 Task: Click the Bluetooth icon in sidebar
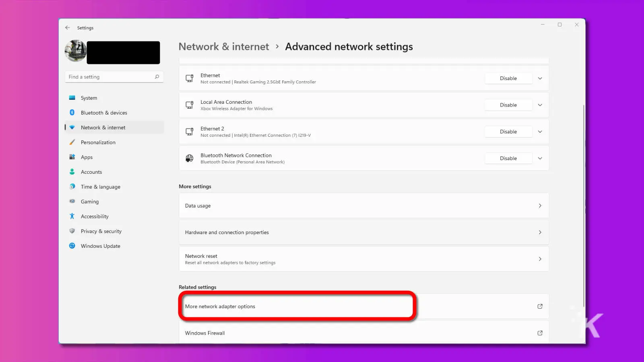pyautogui.click(x=72, y=113)
